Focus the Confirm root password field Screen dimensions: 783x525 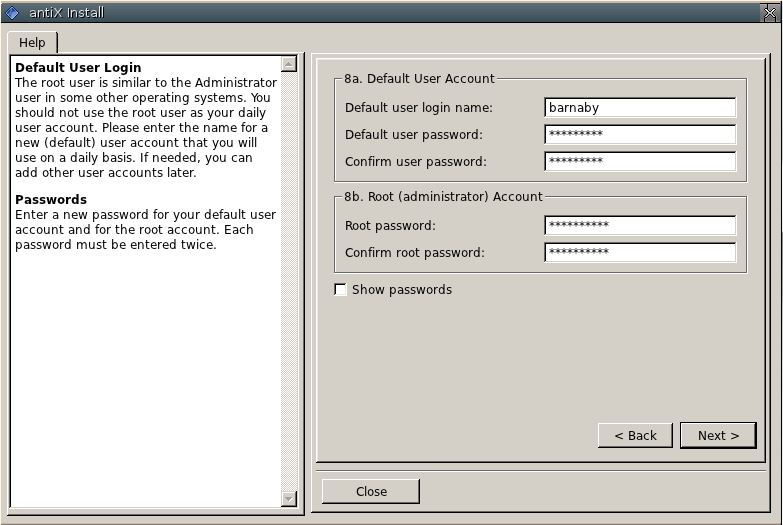pos(640,252)
